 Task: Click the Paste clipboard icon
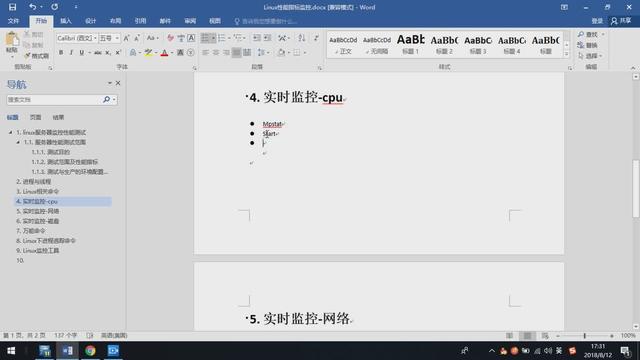pyautogui.click(x=12, y=40)
